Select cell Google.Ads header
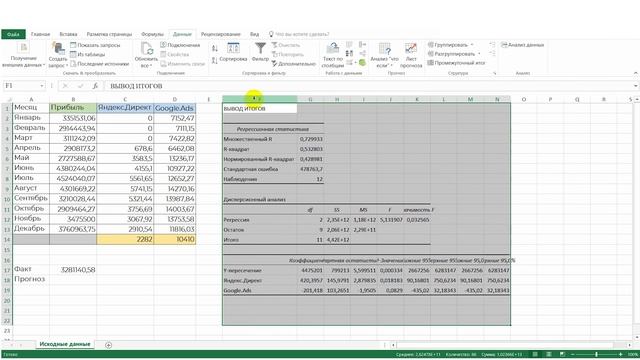The image size is (640, 360). coord(174,108)
